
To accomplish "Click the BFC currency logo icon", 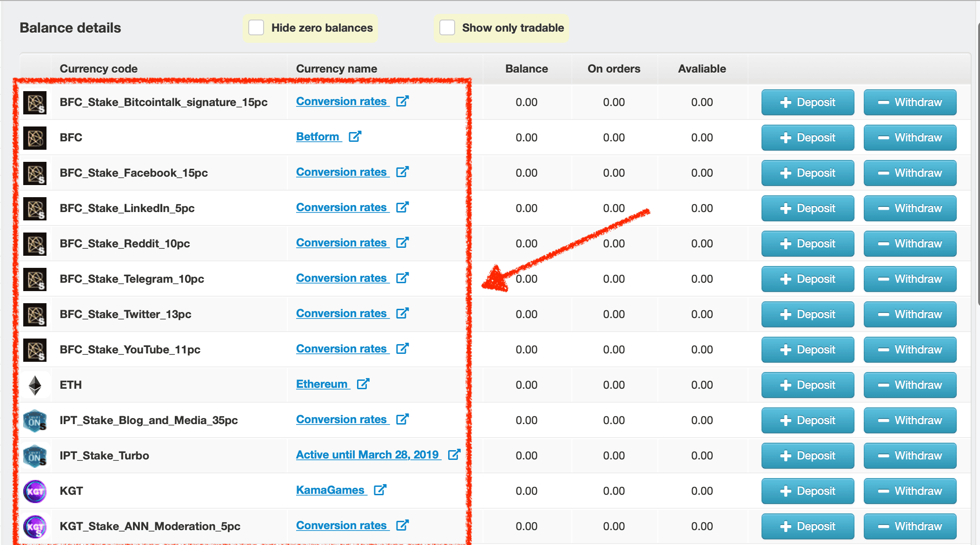I will pos(35,138).
